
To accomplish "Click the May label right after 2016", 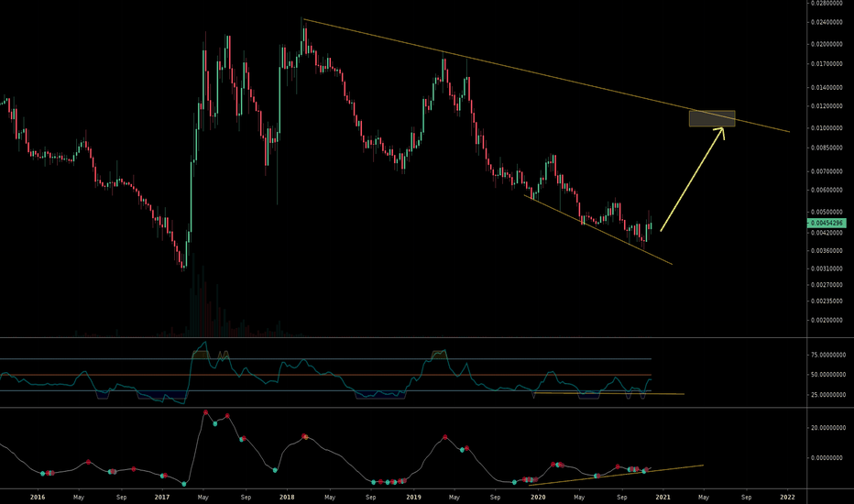I will coord(79,497).
